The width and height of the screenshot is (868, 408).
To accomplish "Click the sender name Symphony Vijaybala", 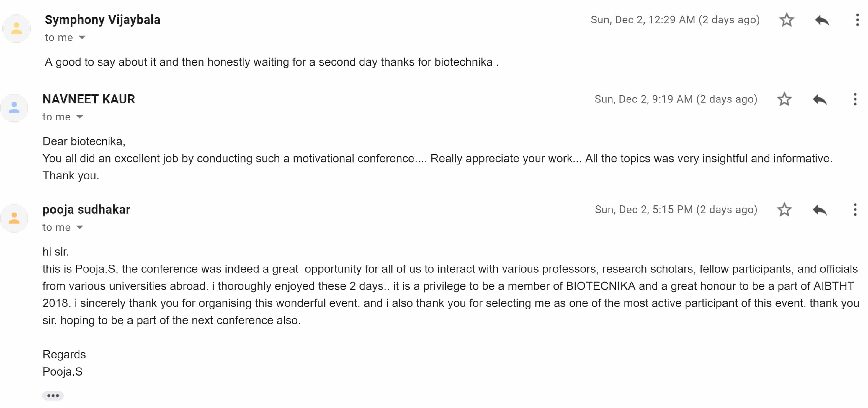I will click(x=102, y=19).
